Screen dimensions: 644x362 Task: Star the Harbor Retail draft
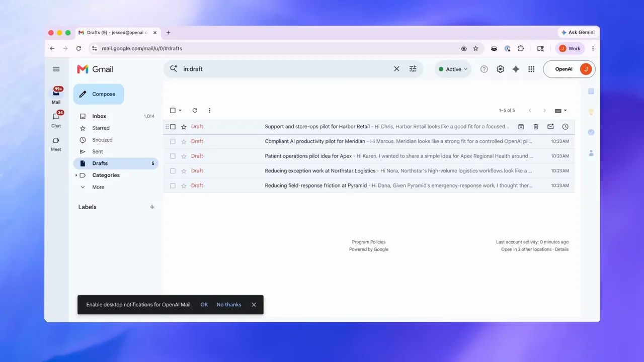click(x=184, y=127)
